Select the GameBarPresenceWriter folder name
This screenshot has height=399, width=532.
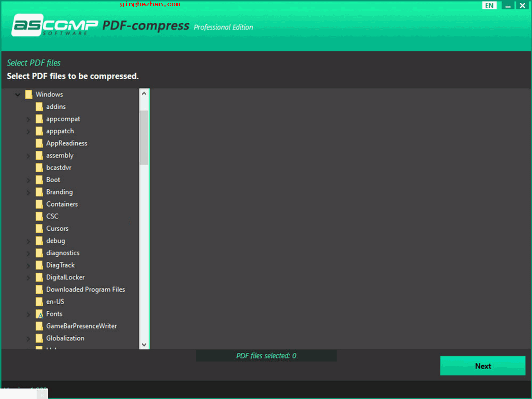tap(82, 326)
